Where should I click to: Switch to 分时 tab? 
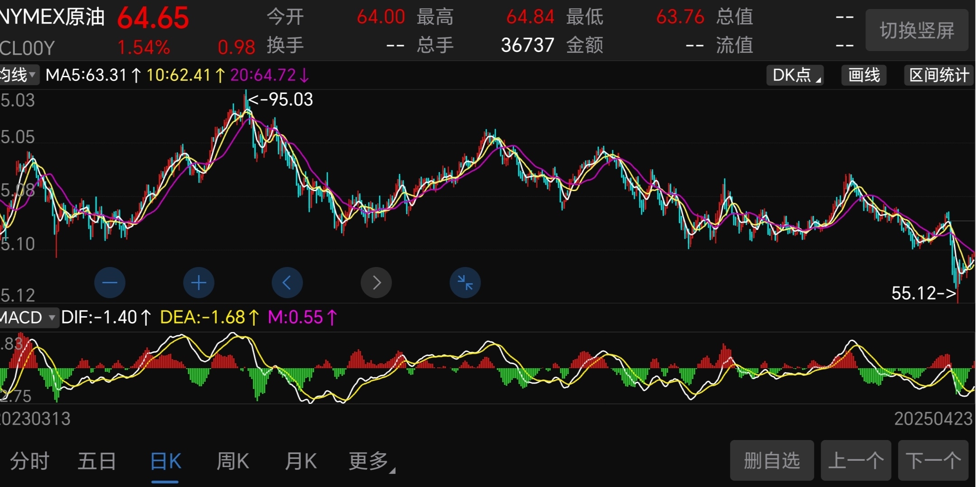tap(30, 461)
